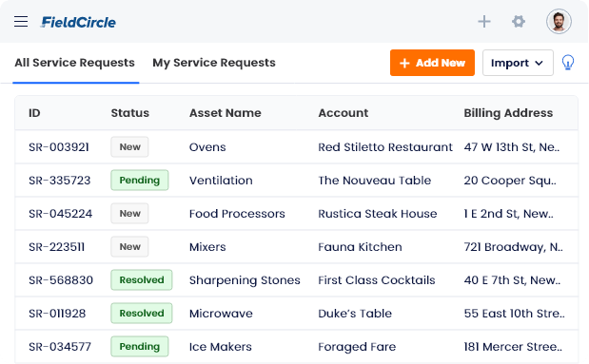Click address 47 W 13th St

[512, 147]
